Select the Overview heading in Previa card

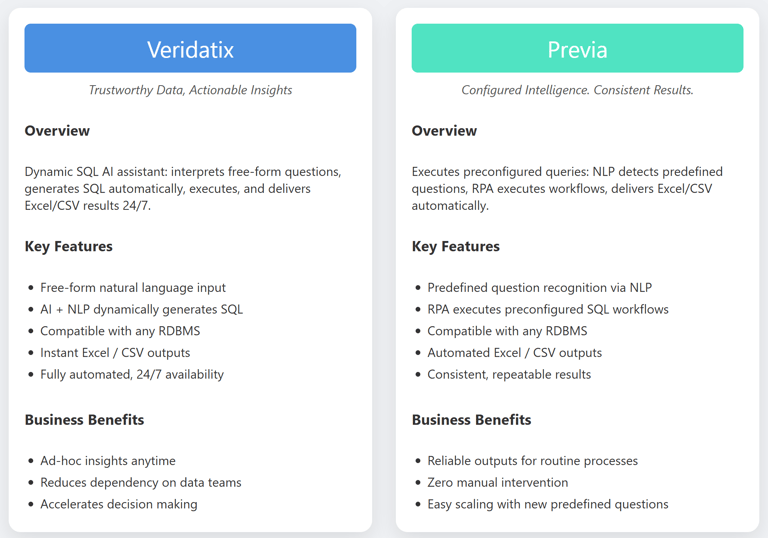tap(444, 131)
